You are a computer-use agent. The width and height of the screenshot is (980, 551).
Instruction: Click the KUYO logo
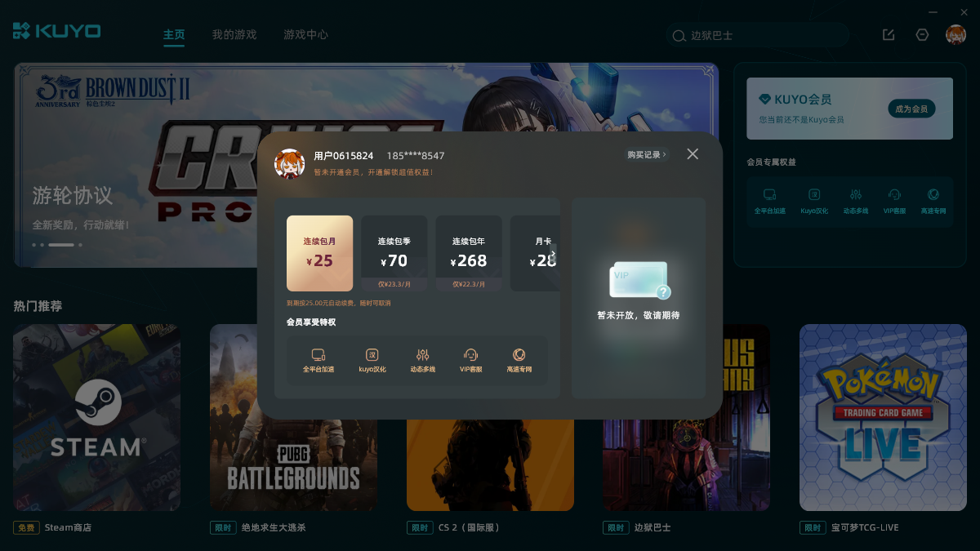(x=57, y=31)
